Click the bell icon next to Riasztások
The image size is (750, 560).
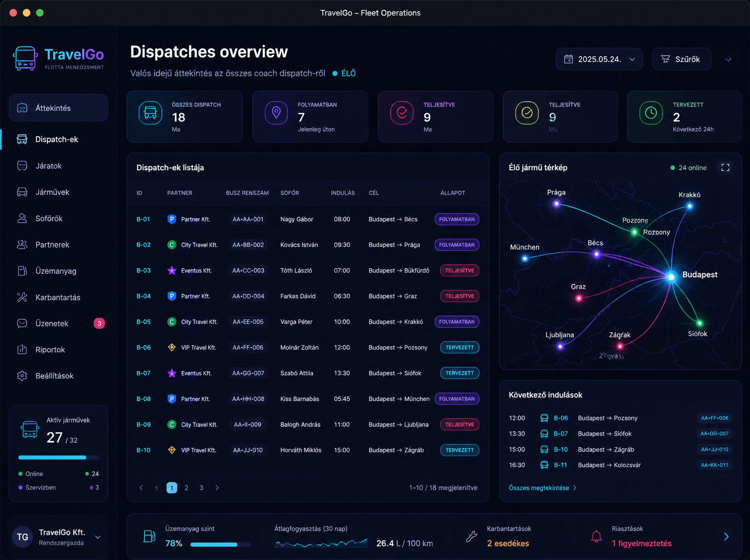[596, 536]
